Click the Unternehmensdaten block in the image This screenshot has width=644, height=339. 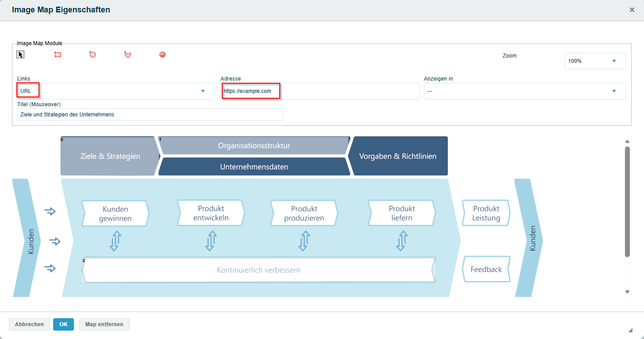point(254,167)
